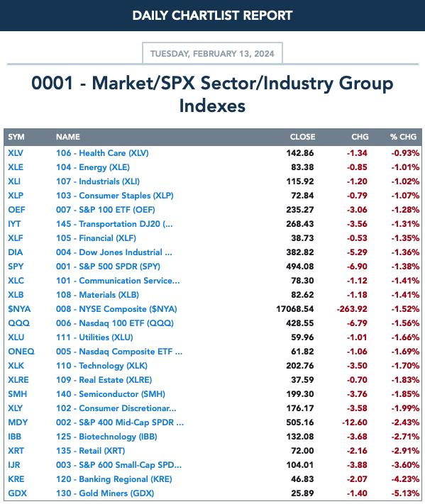
Task: Open 135 - Retail (XRT) chart
Action: [x=90, y=451]
